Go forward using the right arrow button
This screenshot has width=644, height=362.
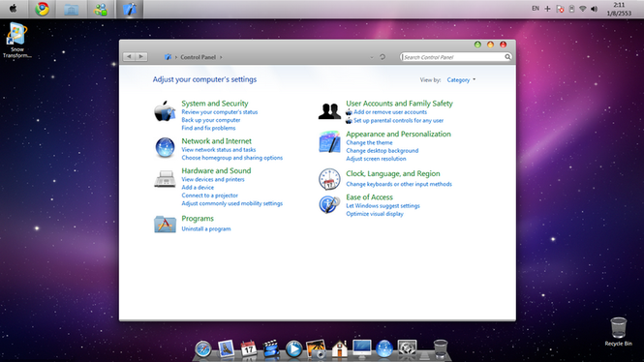141,57
